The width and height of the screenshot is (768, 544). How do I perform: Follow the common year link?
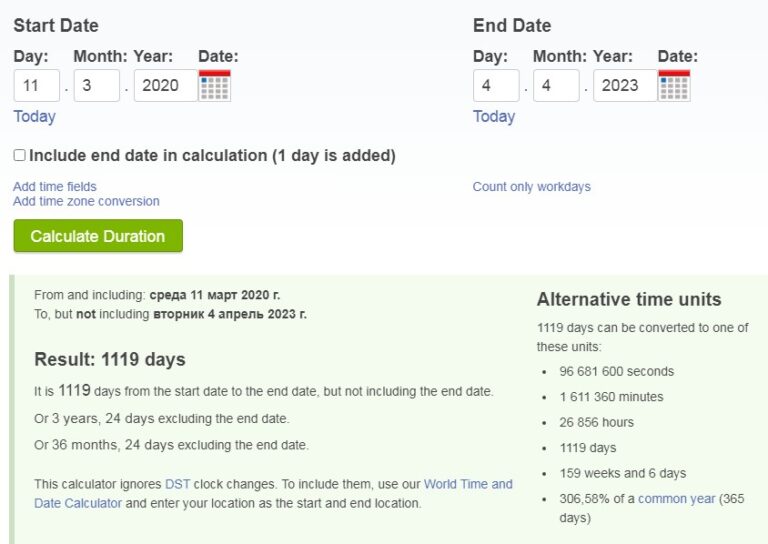click(x=676, y=499)
